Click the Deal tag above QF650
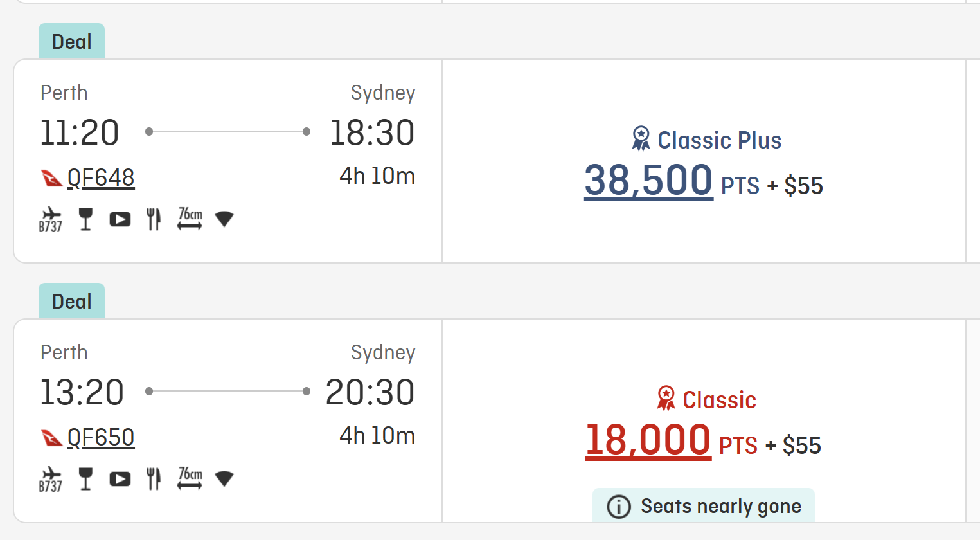Image resolution: width=980 pixels, height=540 pixels. (x=72, y=301)
